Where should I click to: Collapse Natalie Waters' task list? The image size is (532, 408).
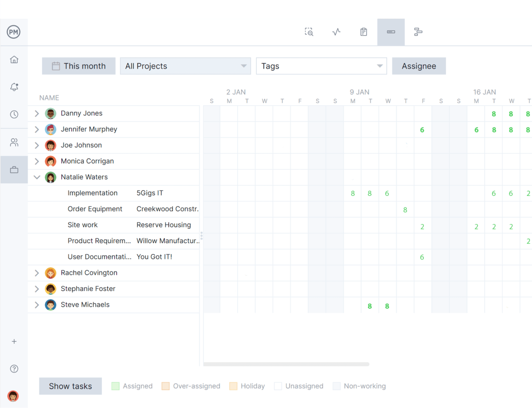pyautogui.click(x=37, y=177)
